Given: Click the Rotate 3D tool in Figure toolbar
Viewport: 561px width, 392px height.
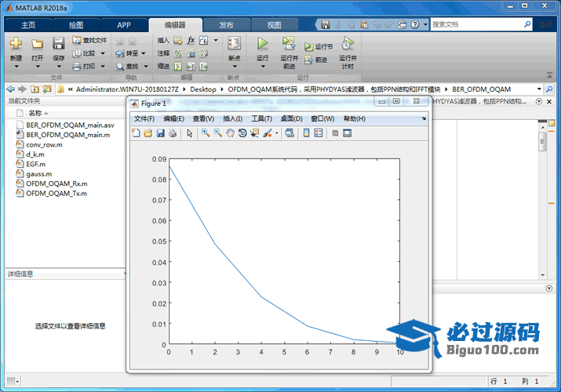Looking at the screenshot, I should (x=242, y=133).
